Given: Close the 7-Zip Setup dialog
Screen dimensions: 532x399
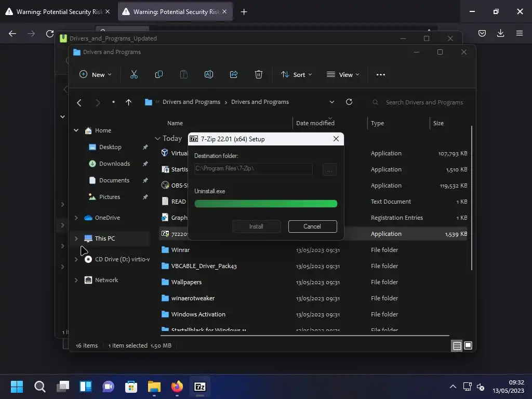Looking at the screenshot, I should [336, 139].
